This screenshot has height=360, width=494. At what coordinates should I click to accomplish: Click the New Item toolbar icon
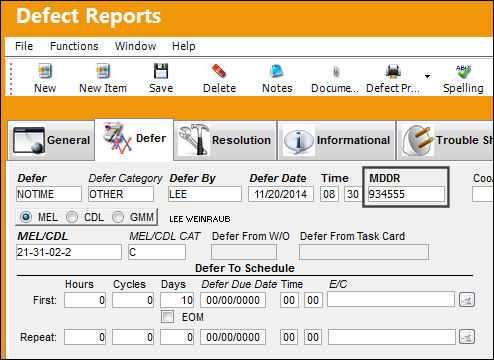[103, 71]
